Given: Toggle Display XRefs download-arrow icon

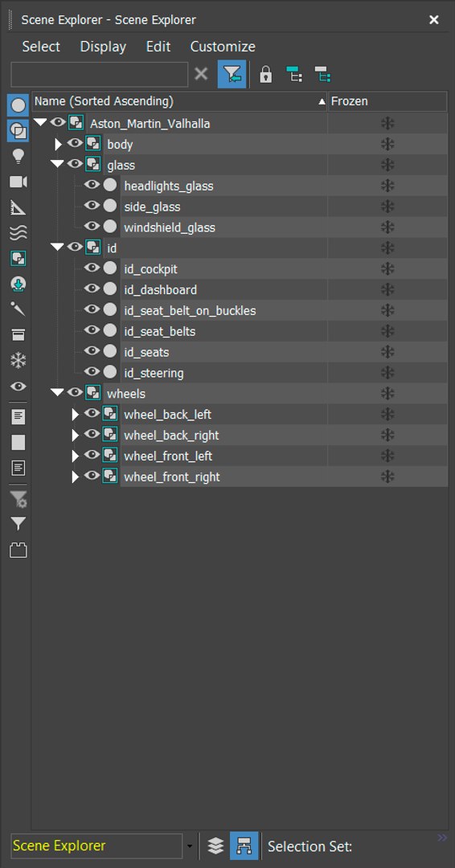Looking at the screenshot, I should [18, 285].
